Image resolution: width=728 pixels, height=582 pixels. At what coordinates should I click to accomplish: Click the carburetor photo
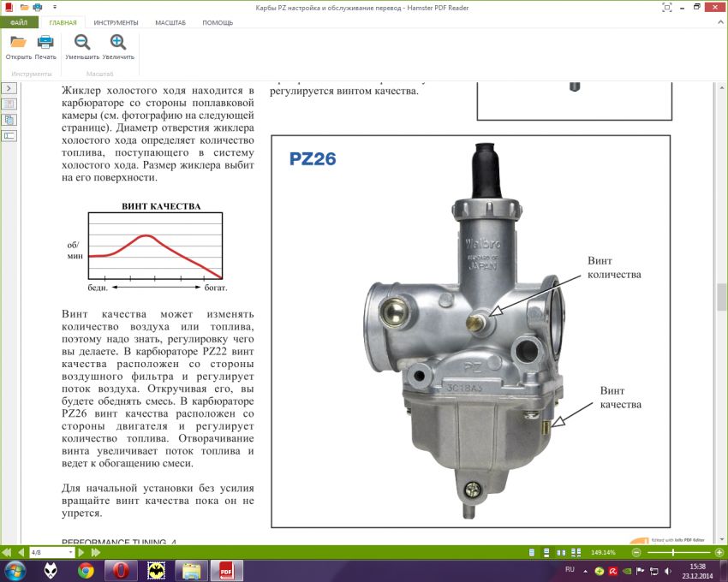466,330
